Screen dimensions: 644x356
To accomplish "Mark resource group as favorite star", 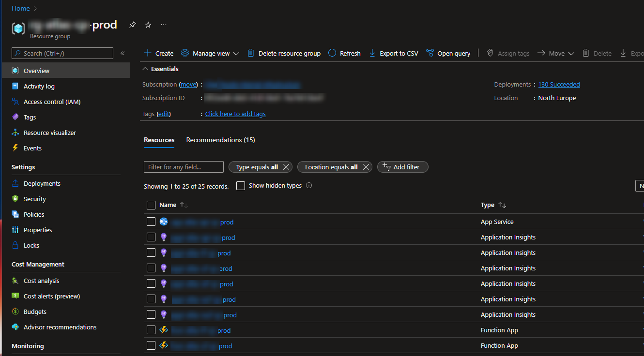I will pos(148,25).
